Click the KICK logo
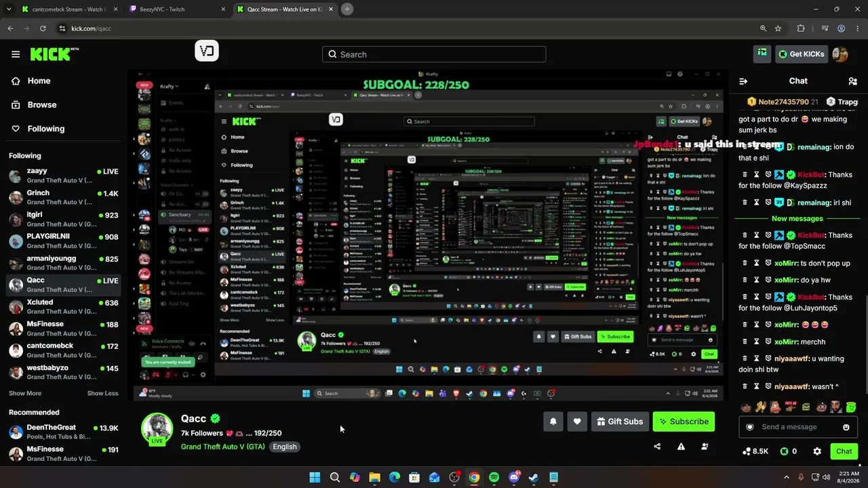 (x=54, y=54)
